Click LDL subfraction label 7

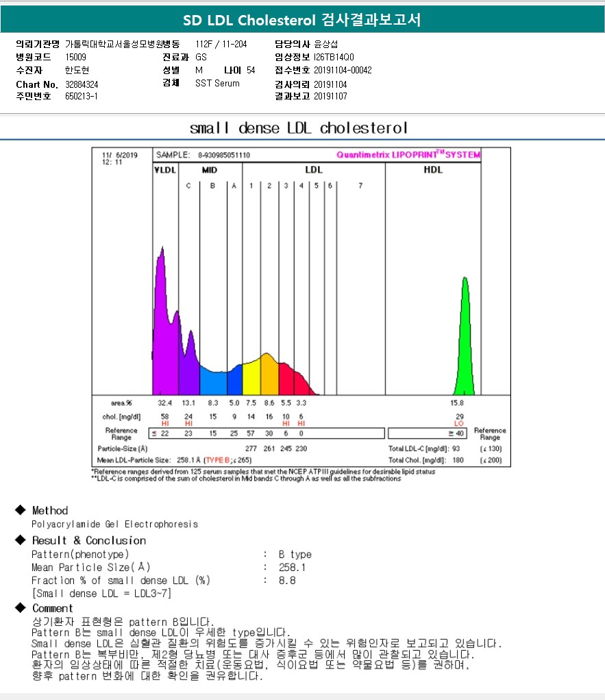tap(360, 186)
